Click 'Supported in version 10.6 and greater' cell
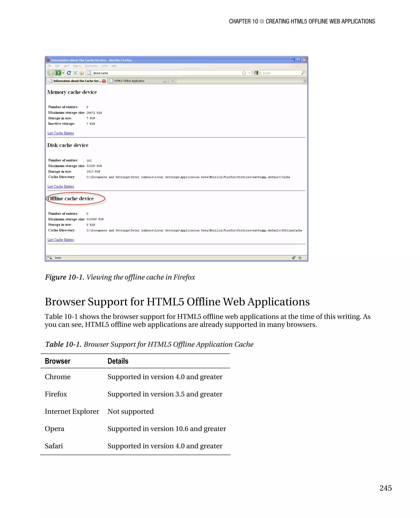Image resolution: width=420 pixels, height=518 pixels. click(x=167, y=428)
